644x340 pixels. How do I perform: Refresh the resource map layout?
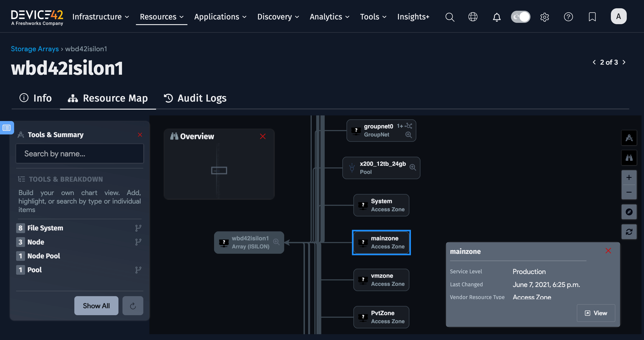(629, 232)
